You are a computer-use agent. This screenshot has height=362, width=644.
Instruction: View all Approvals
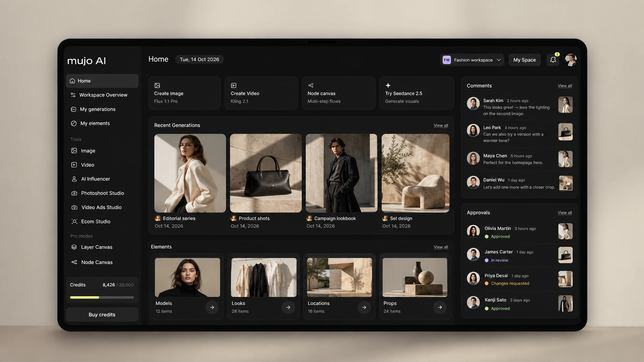(564, 213)
